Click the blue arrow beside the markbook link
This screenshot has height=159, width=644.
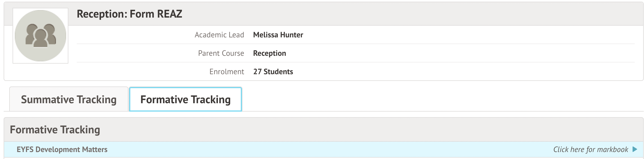[x=635, y=149]
